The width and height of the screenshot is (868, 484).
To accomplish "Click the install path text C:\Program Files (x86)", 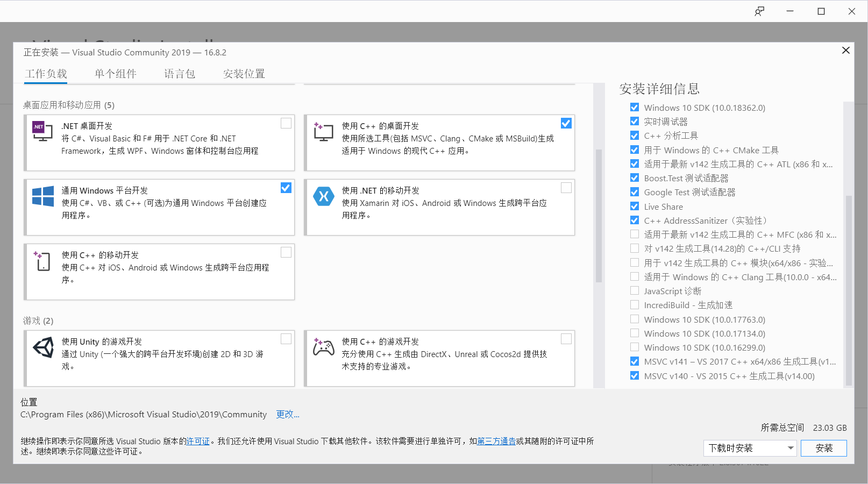I will 144,414.
